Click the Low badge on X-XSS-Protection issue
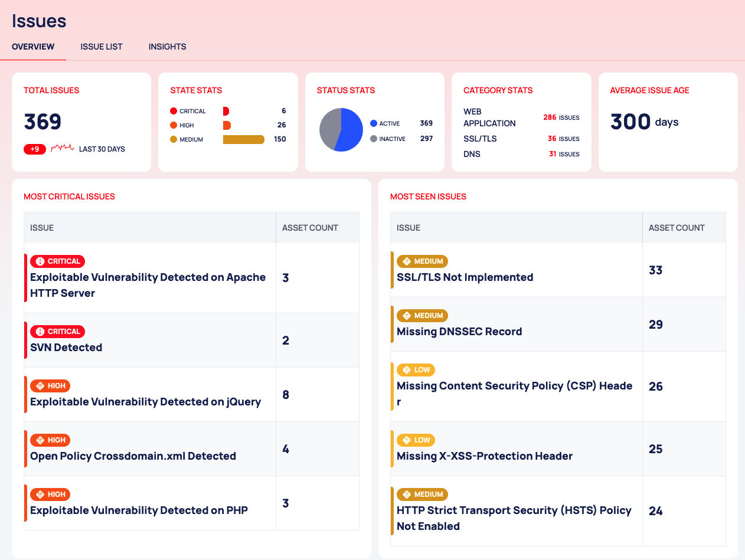 click(416, 440)
